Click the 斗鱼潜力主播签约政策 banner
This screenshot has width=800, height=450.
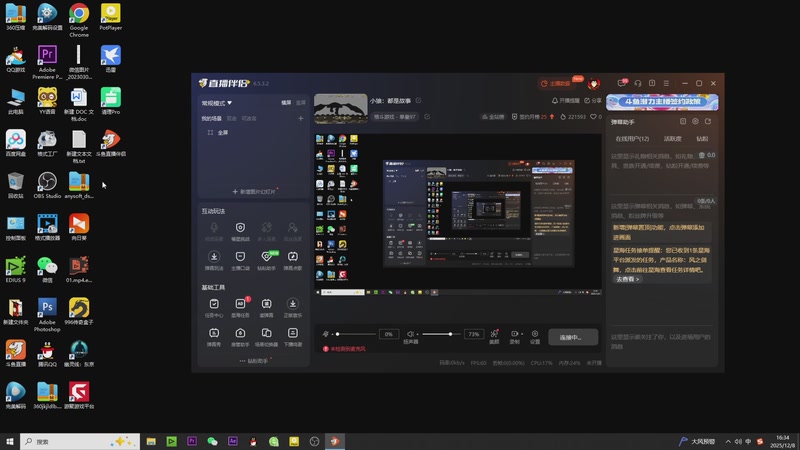[662, 102]
